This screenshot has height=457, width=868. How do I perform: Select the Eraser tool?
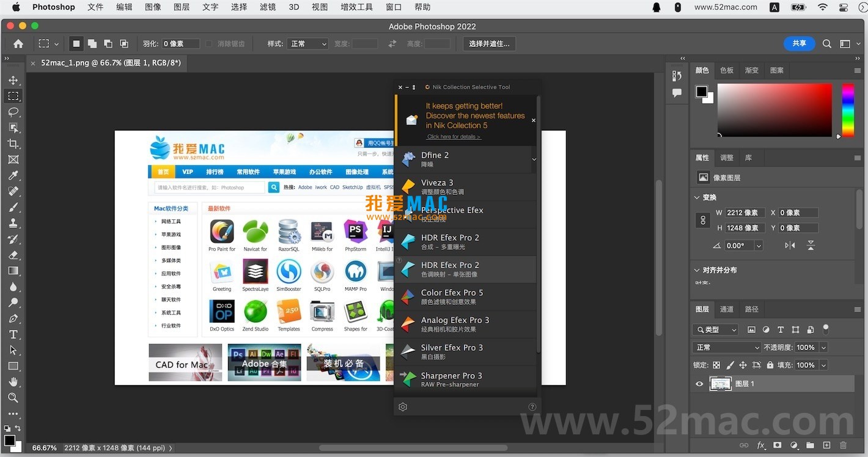point(13,255)
